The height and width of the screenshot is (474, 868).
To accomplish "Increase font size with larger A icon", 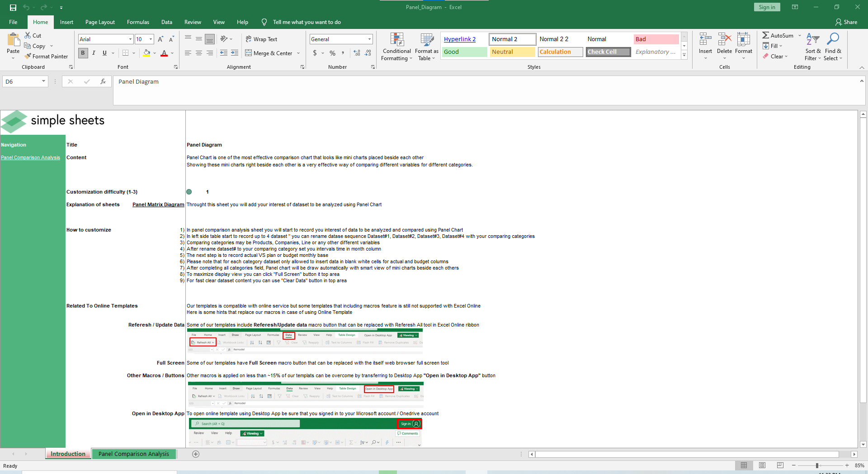I will (160, 39).
